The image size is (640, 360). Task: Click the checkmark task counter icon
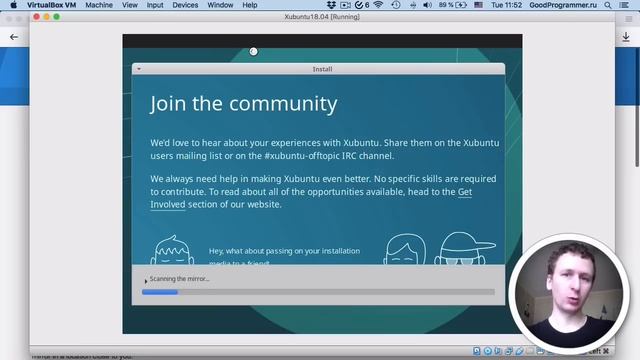362,5
